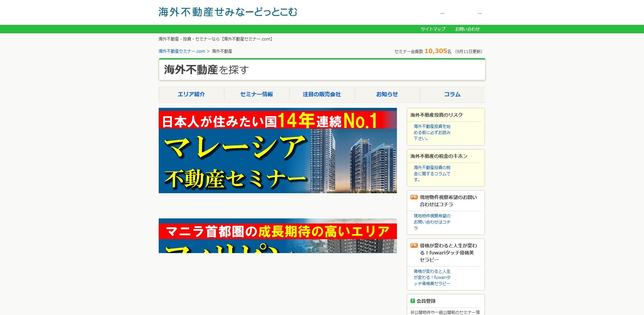Select the エリア紹介 navigation tab
This screenshot has height=315, width=644.
coord(191,95)
